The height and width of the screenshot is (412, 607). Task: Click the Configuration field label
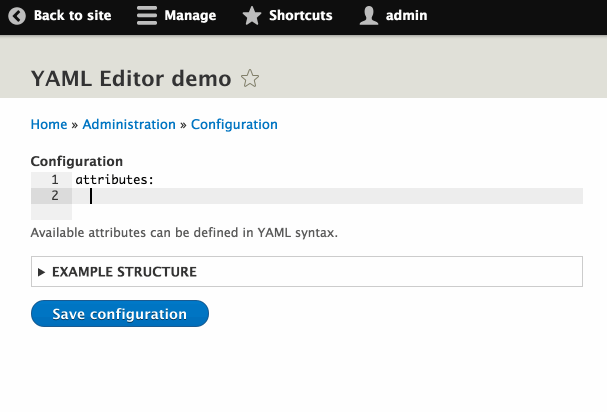77,161
